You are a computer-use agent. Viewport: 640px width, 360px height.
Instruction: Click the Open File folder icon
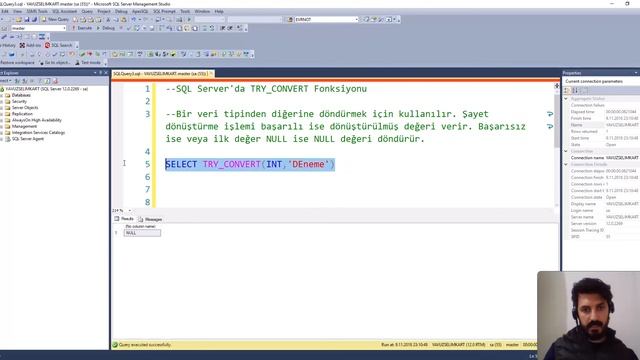[19, 19]
